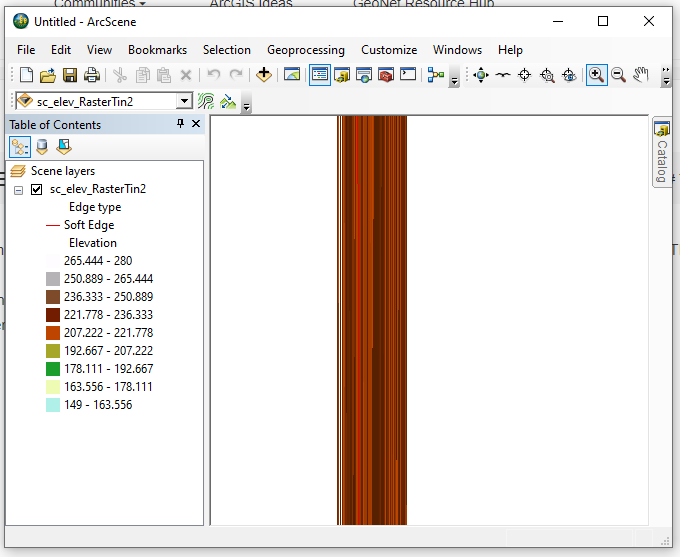The height and width of the screenshot is (557, 680).
Task: Select the Fly tool
Action: click(x=503, y=75)
